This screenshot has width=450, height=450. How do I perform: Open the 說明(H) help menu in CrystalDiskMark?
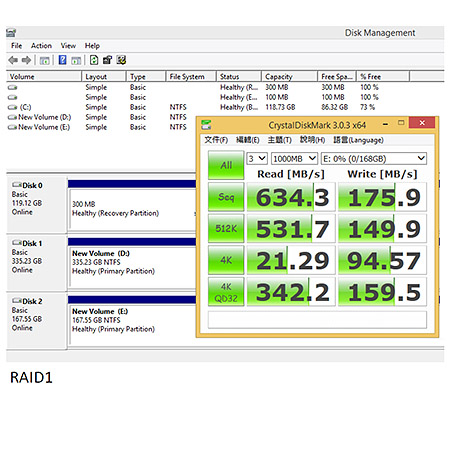coord(312,140)
